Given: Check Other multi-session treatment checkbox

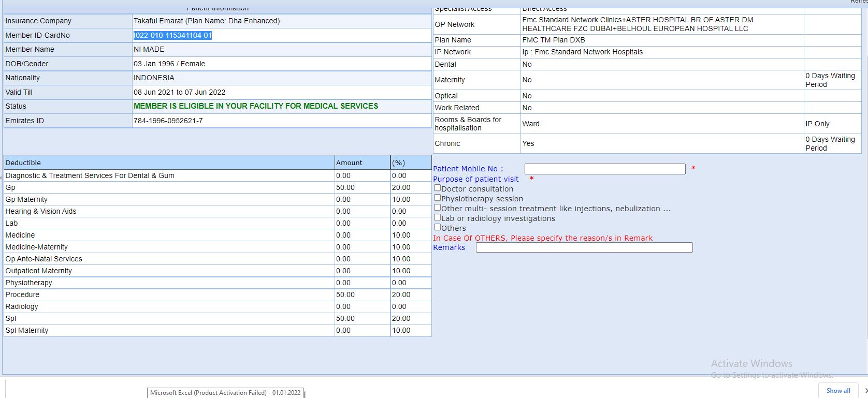Looking at the screenshot, I should point(438,208).
